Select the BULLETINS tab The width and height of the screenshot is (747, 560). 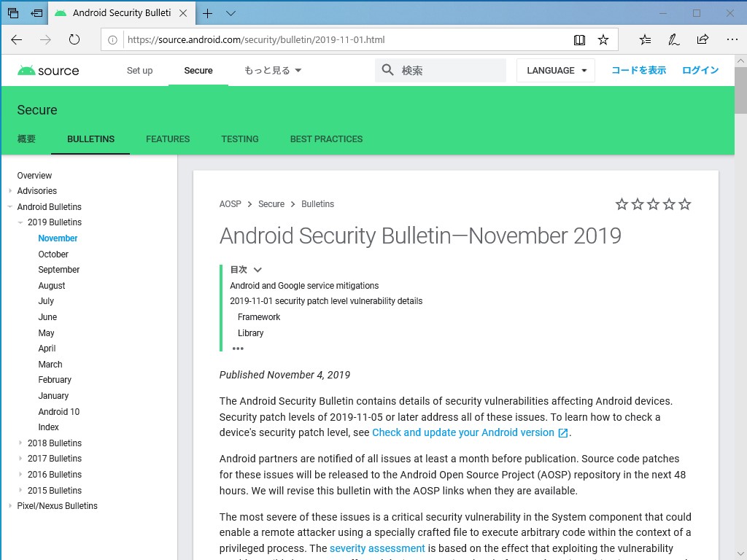90,139
